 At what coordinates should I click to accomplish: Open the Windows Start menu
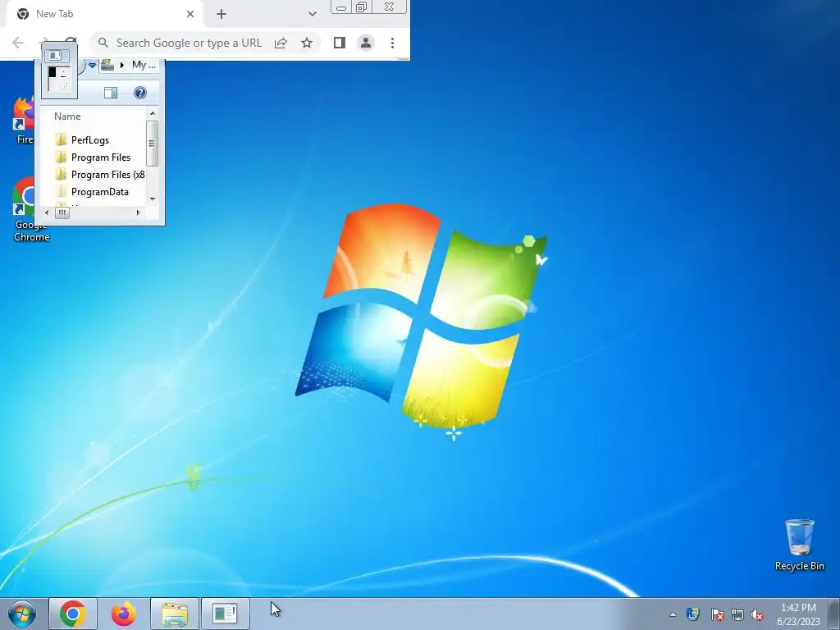click(x=22, y=614)
